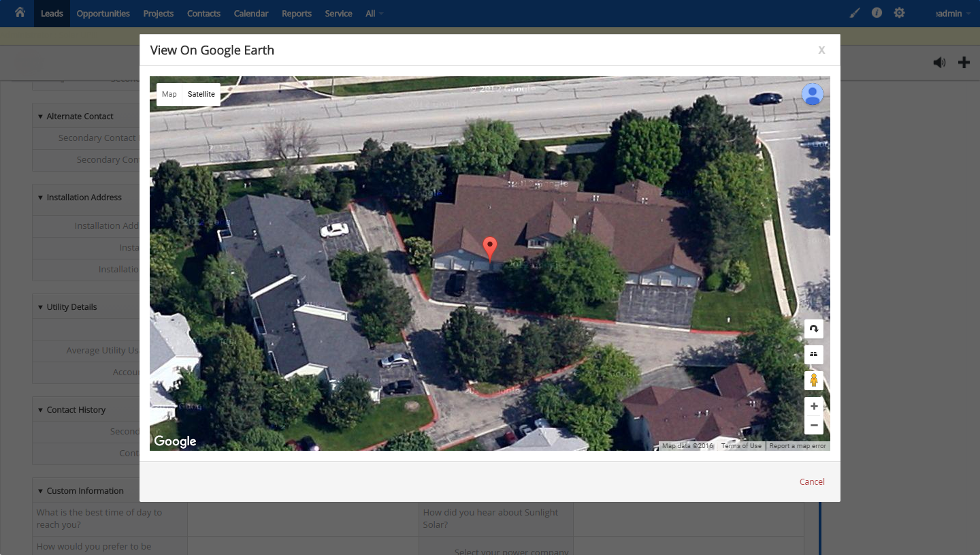Zoom in on the map
Viewport: 980px width, 555px height.
[814, 407]
